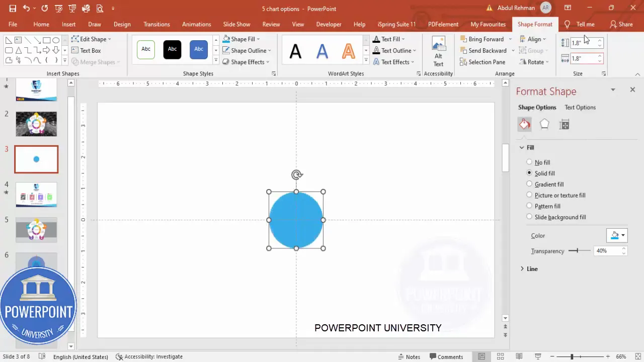Click the Text Box button
The height and width of the screenshot is (362, 644).
click(x=86, y=50)
